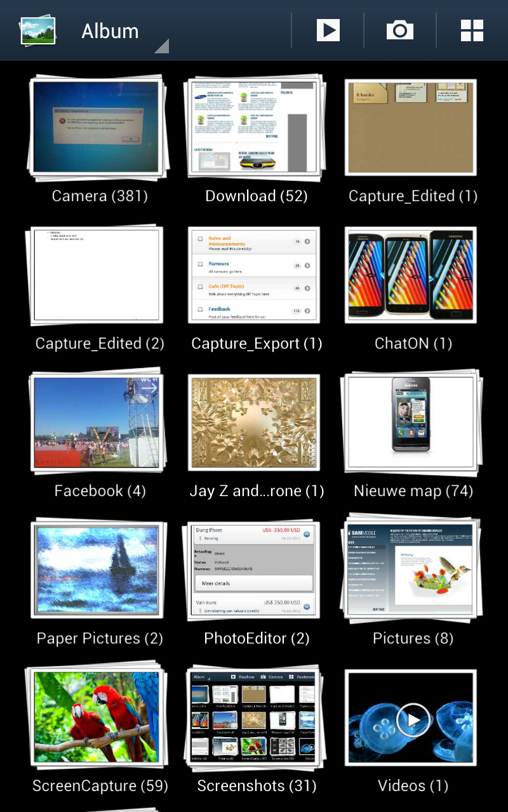508x812 pixels.
Task: Play the jellyfish video in Videos album
Action: 413,719
